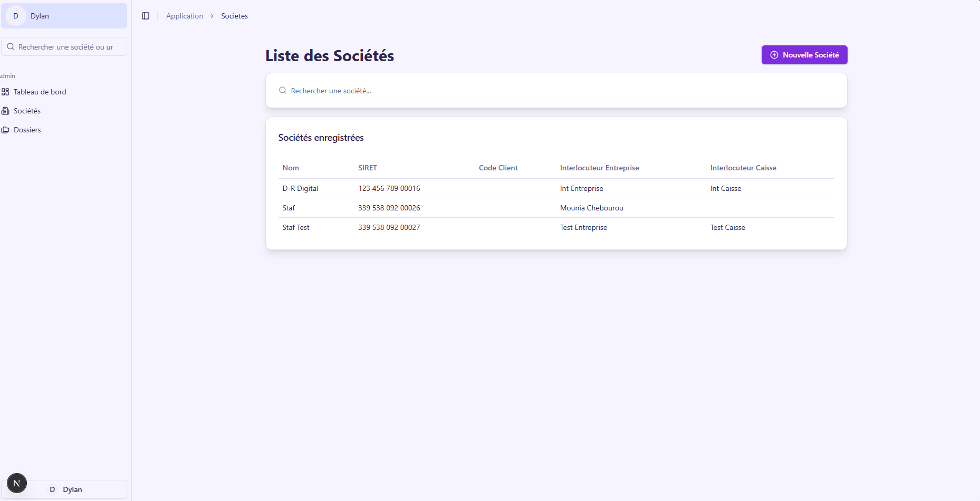
Task: Click the Nouvelle Société button
Action: tap(804, 55)
